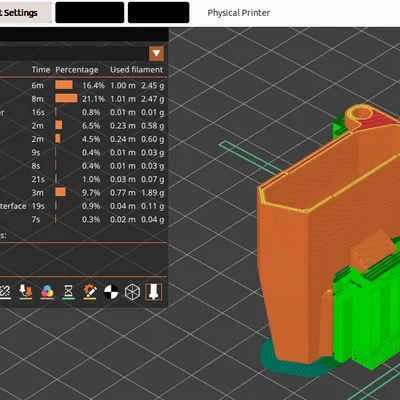Toggle color changes visibility icon
This screenshot has width=400, height=400.
(x=47, y=292)
